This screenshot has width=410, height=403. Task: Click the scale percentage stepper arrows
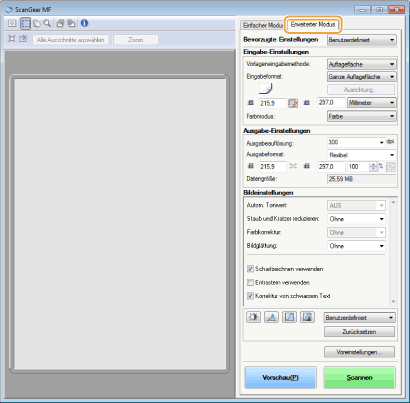click(373, 167)
